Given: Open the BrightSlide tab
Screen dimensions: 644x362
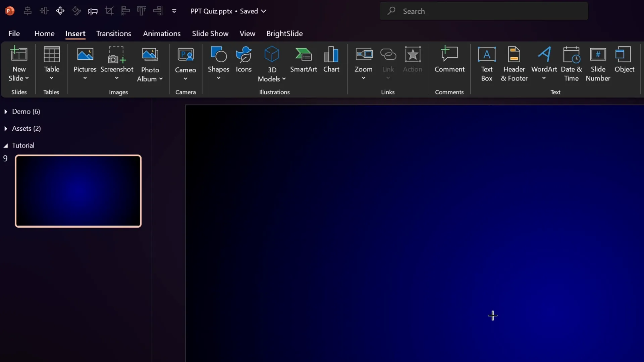Looking at the screenshot, I should [284, 34].
